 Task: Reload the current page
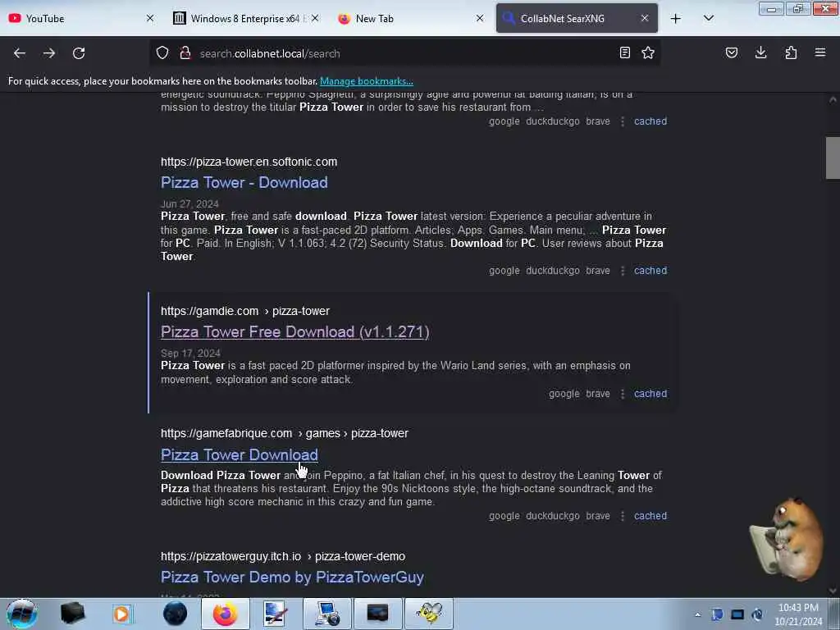(79, 53)
